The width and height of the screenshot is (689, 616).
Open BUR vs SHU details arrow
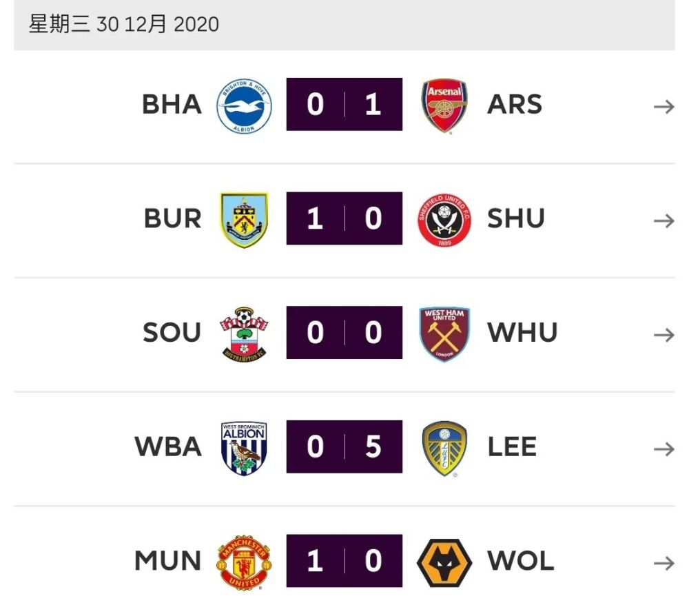[x=664, y=220]
